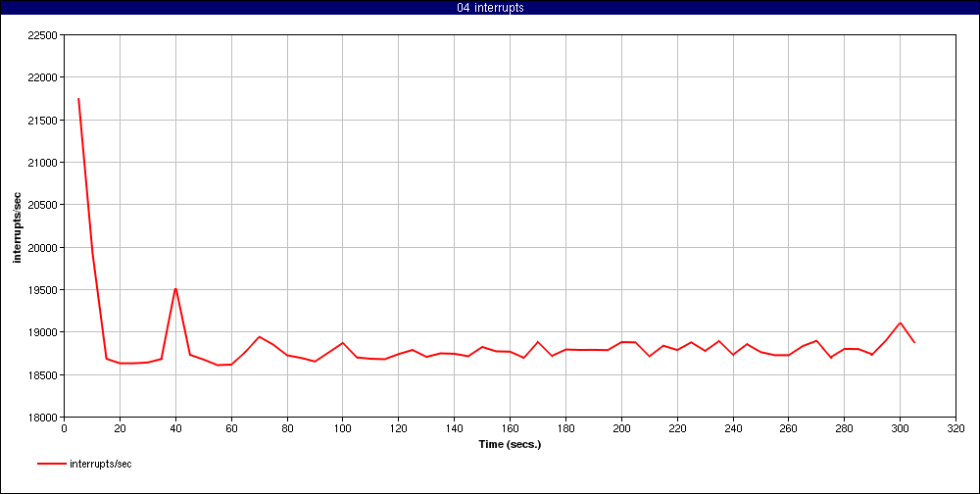Click the line peak at 70 seconds
980x494 pixels.
coord(260,337)
